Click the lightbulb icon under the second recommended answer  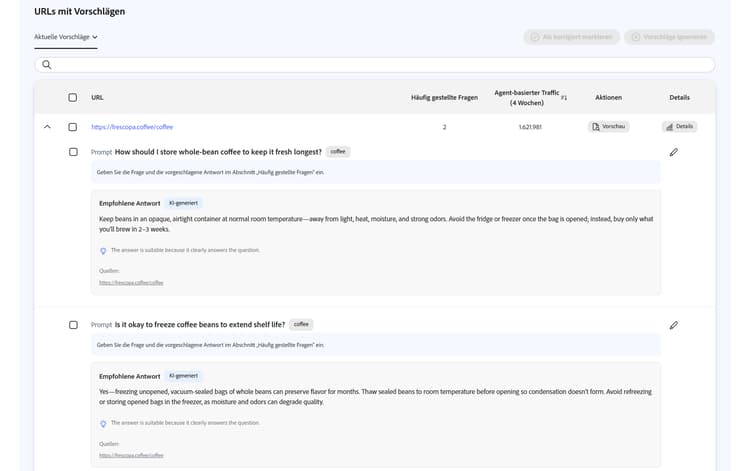103,423
